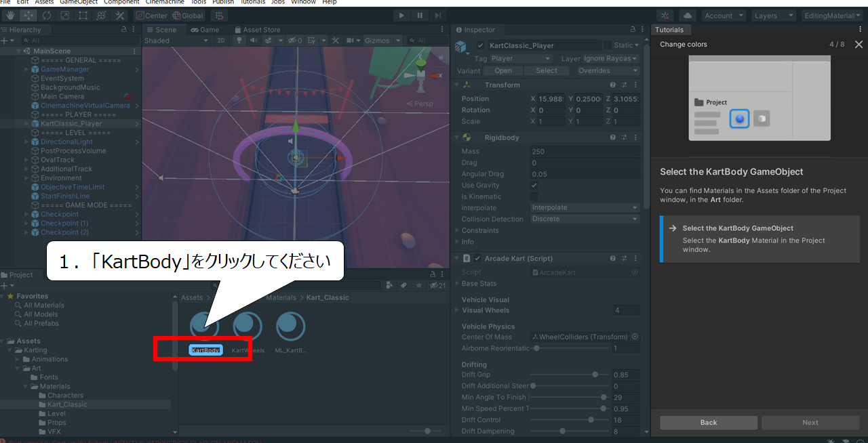Open the Cloud services icon
The width and height of the screenshot is (868, 443).
coord(688,16)
